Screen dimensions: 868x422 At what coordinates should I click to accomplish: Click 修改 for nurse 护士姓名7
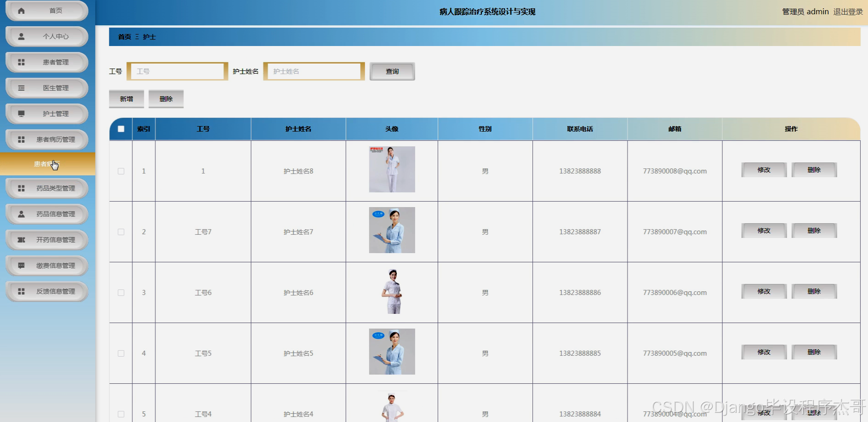point(764,231)
